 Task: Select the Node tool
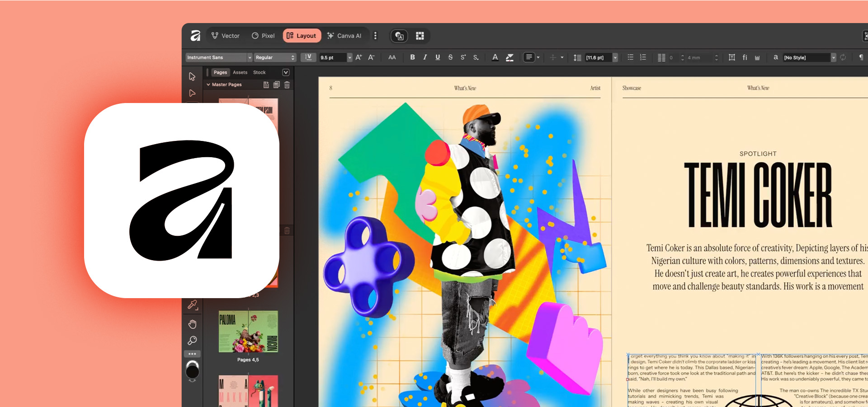tap(192, 93)
